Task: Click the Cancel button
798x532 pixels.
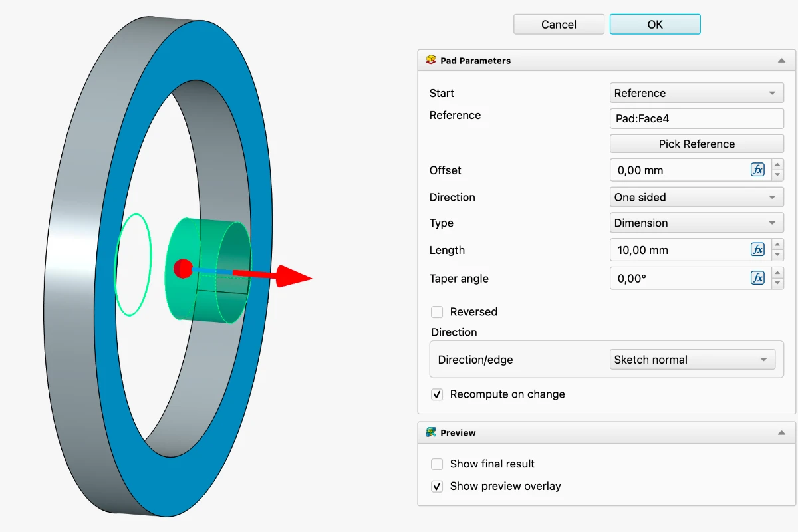Action: [559, 25]
